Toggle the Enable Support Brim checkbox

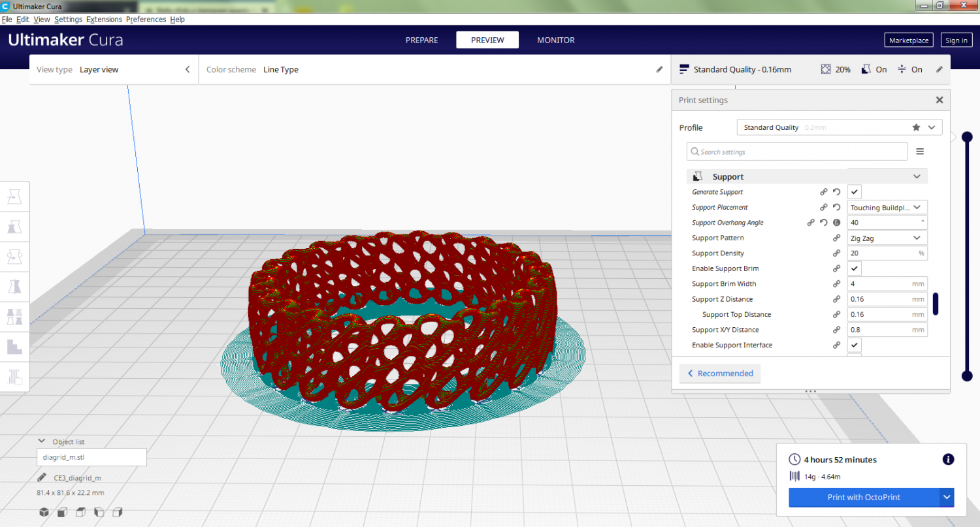(855, 268)
